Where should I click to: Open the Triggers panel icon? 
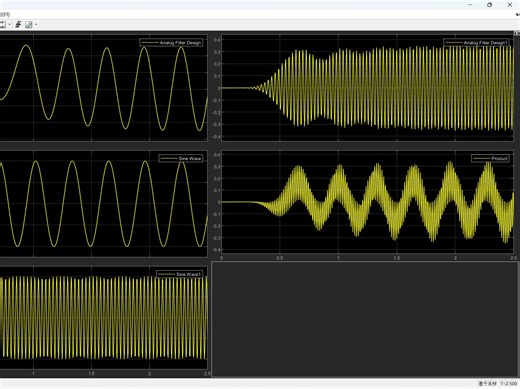pyautogui.click(x=18, y=24)
